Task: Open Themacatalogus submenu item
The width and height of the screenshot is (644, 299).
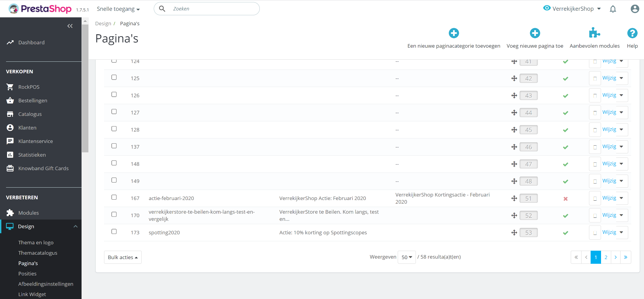Action: (38, 253)
